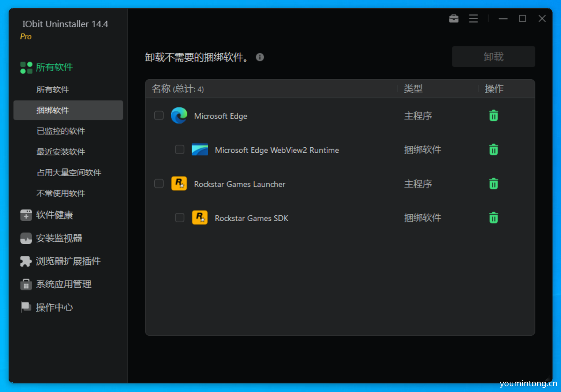561x392 pixels.
Task: Click the 浏览器扩展插件 puzzle icon
Action: 26,262
